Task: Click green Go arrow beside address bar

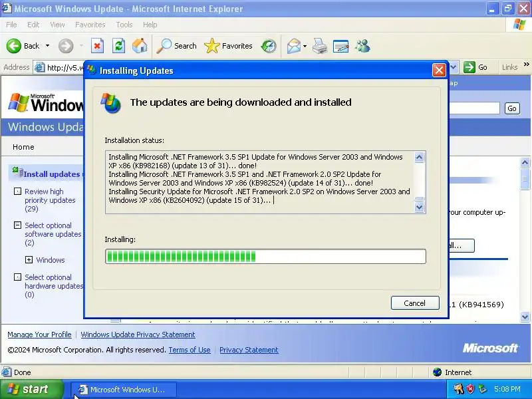Action: coord(469,67)
